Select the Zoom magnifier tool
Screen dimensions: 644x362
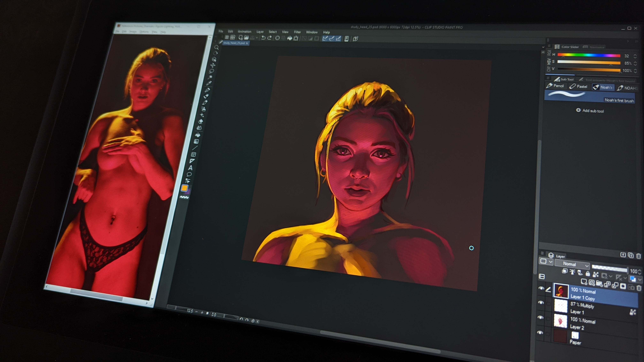(x=216, y=47)
